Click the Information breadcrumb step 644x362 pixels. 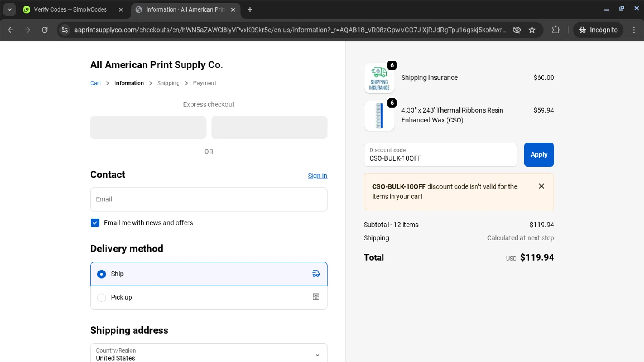[129, 83]
